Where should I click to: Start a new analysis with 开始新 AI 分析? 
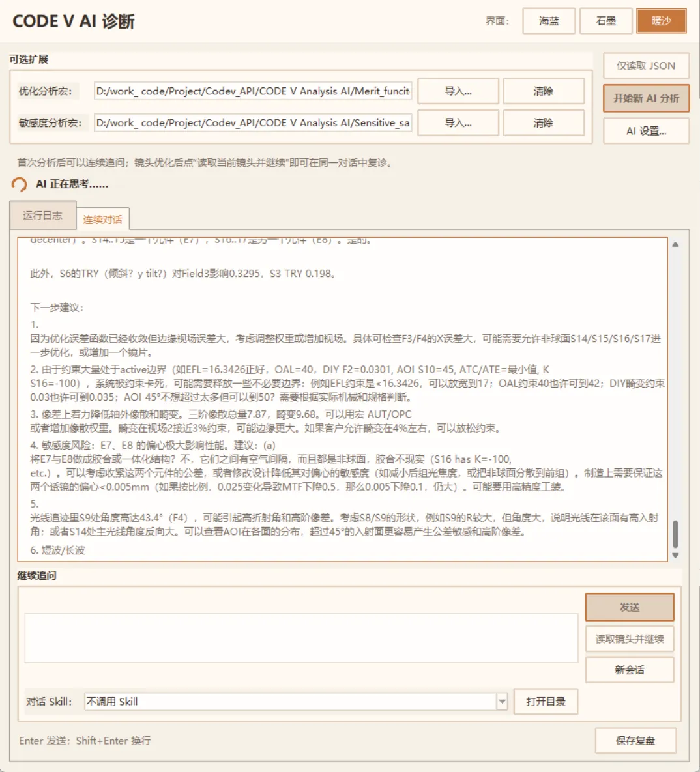click(x=646, y=98)
